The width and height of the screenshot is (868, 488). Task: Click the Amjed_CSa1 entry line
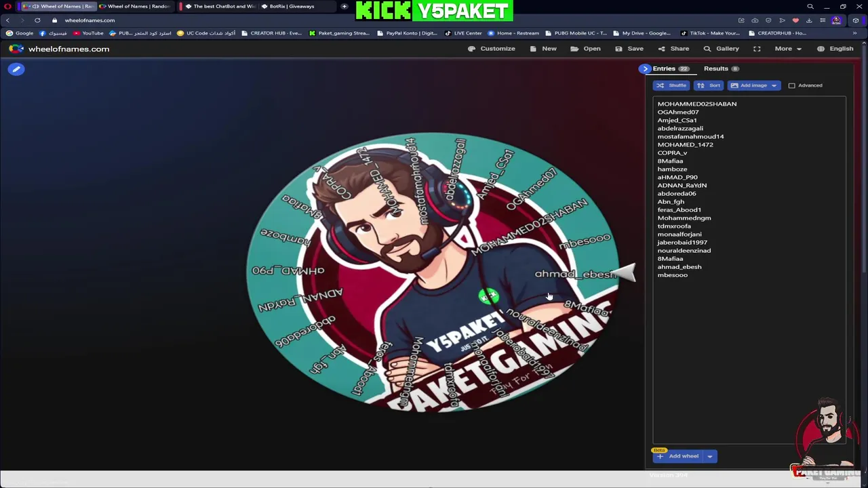pos(677,120)
